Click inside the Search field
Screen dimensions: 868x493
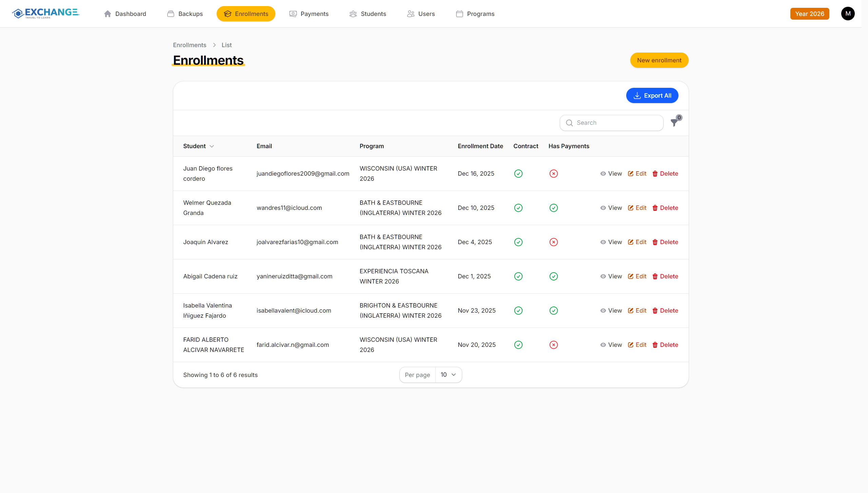click(610, 123)
